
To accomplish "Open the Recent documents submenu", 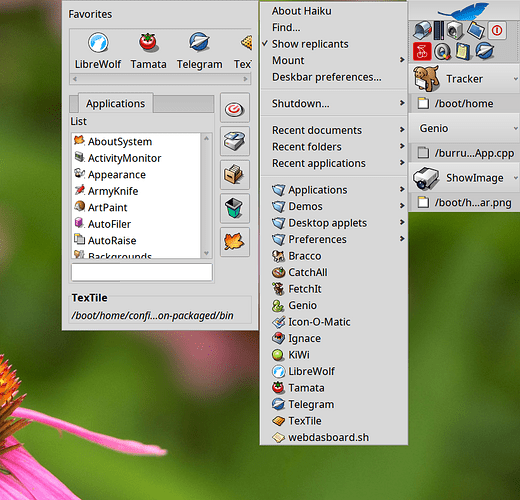I will click(x=333, y=130).
